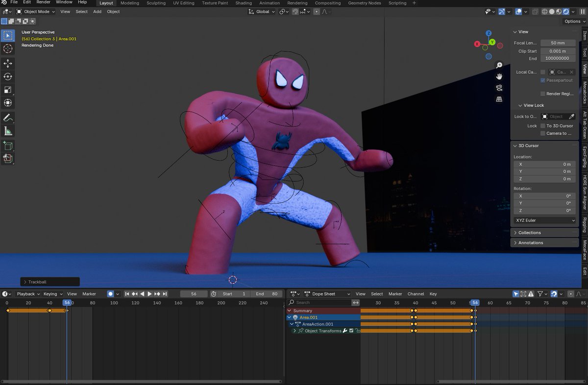Pick the Annotate tool
The image size is (588, 385).
(8, 118)
